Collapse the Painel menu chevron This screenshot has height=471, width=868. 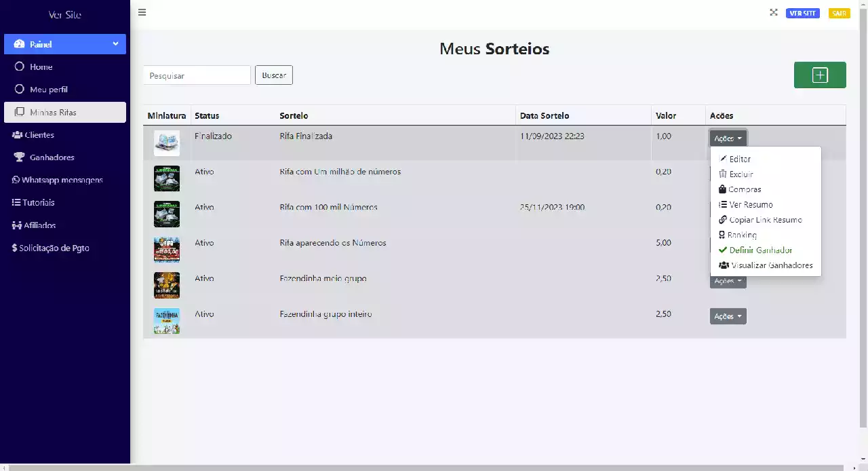116,44
